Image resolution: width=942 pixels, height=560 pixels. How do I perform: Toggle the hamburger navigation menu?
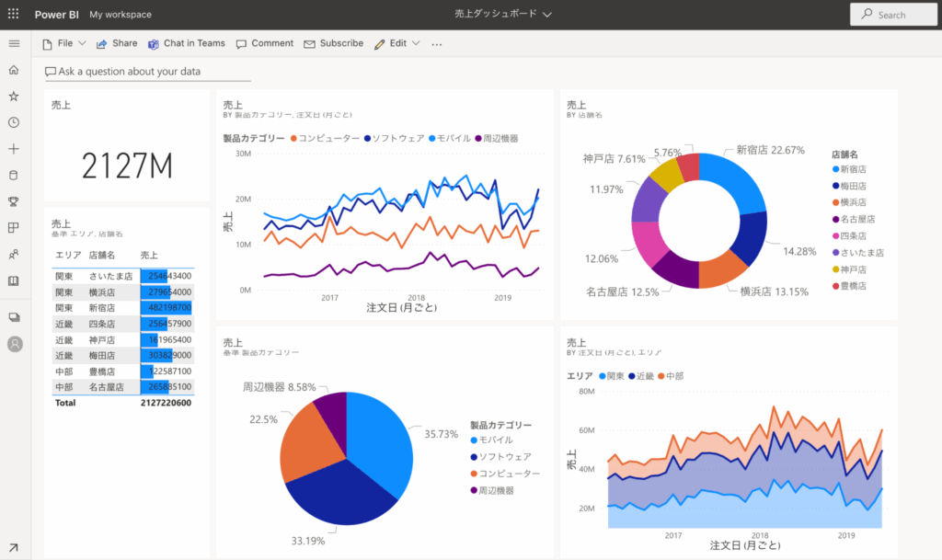point(14,43)
